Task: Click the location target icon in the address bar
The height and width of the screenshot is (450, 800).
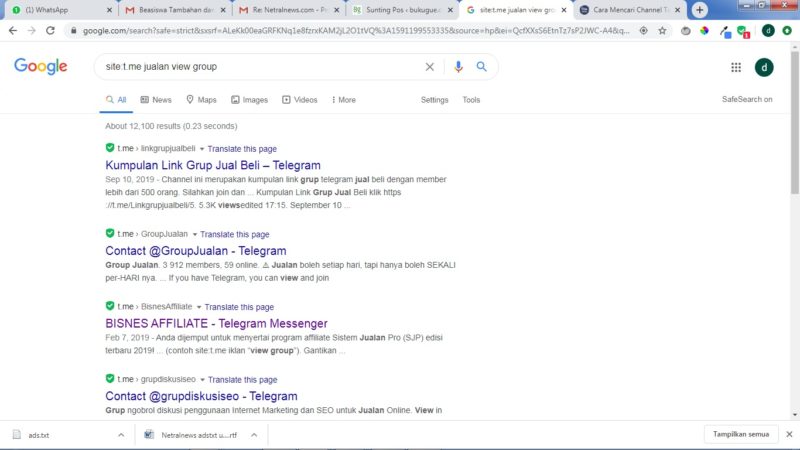Action: click(x=643, y=31)
